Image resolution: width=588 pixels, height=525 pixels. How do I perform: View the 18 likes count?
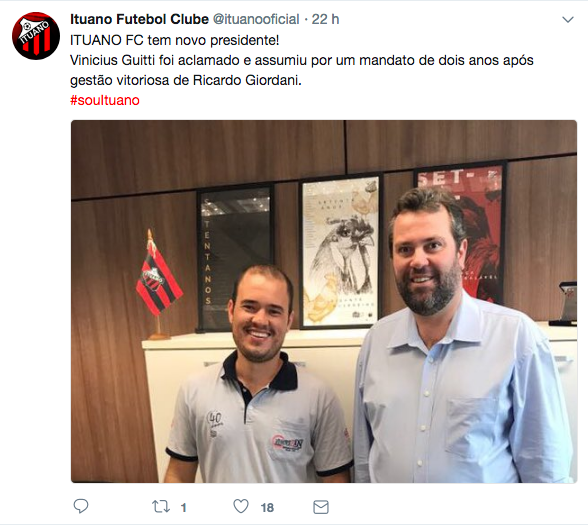click(267, 508)
